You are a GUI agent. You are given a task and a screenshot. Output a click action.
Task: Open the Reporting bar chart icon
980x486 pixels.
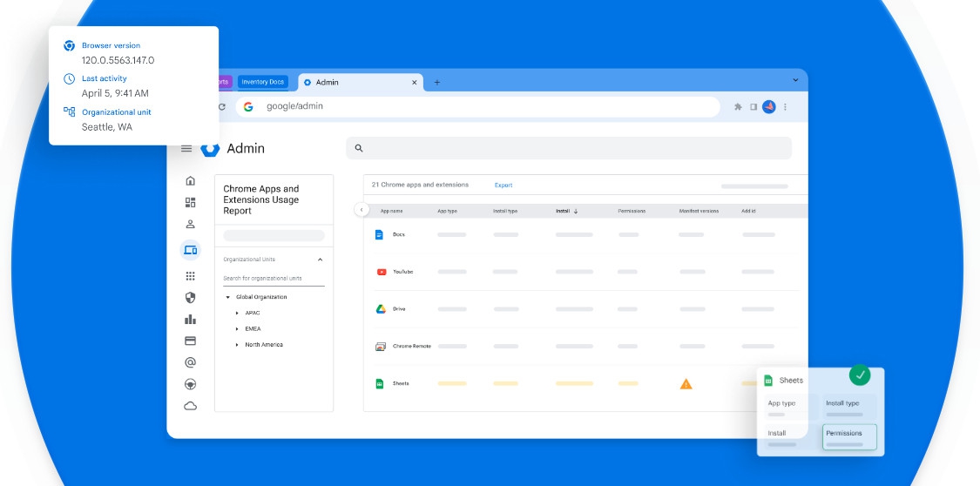pos(191,320)
